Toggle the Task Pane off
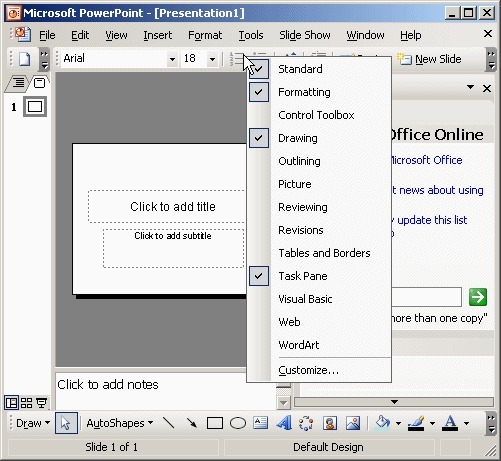The image size is (501, 461). (319, 276)
